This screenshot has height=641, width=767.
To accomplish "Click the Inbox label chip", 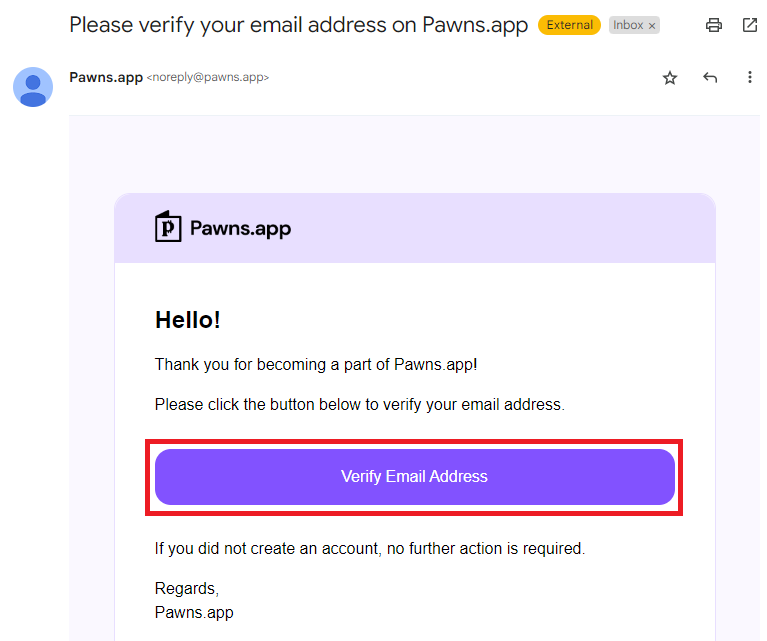I will pyautogui.click(x=634, y=25).
